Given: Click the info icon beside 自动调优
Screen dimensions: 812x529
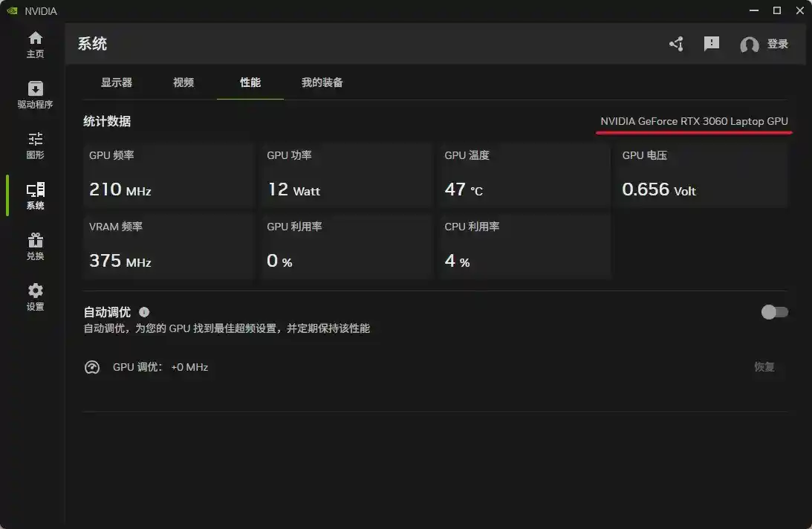Looking at the screenshot, I should [x=143, y=312].
